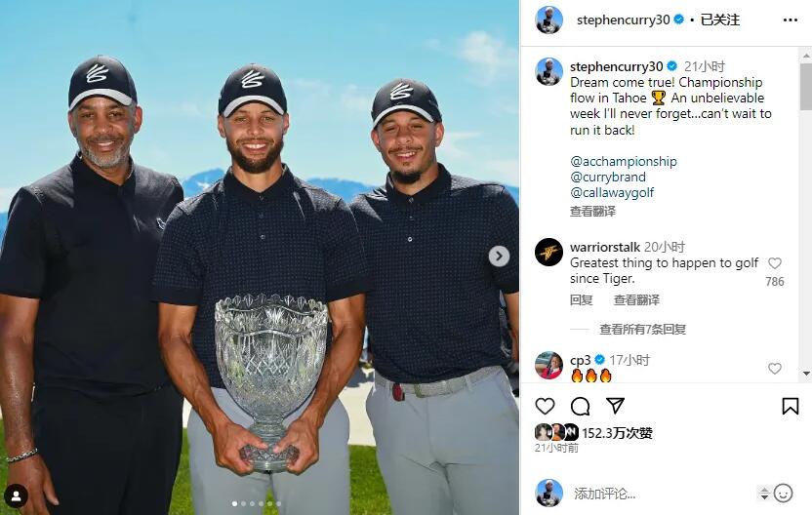Viewport: 812px width, 515px height.
Task: Like the post with the heart icon
Action: pos(545,407)
